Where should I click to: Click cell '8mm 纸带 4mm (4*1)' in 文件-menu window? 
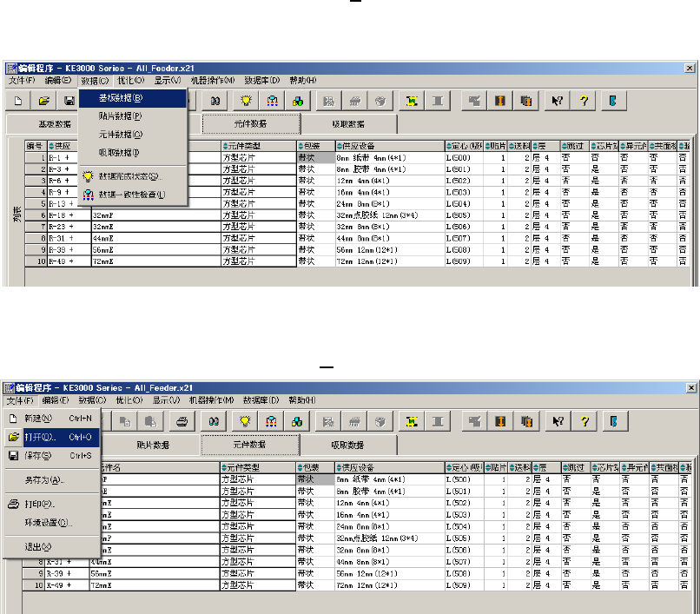pos(389,479)
